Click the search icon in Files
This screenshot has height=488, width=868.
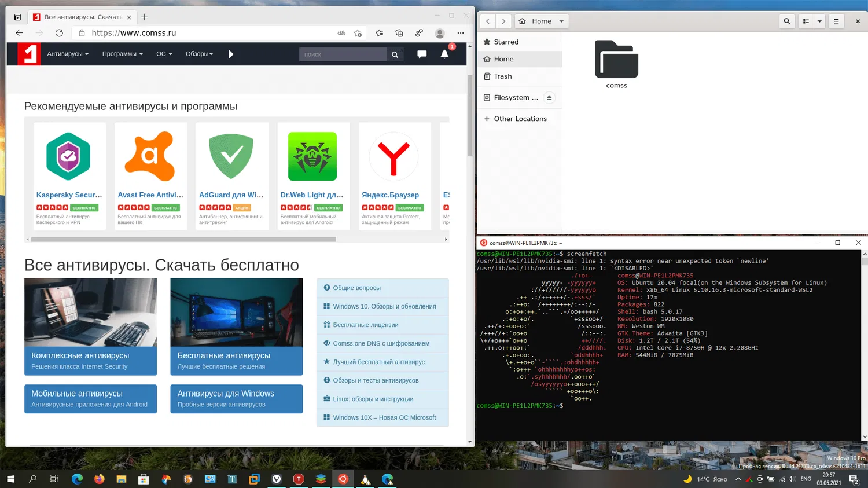787,21
